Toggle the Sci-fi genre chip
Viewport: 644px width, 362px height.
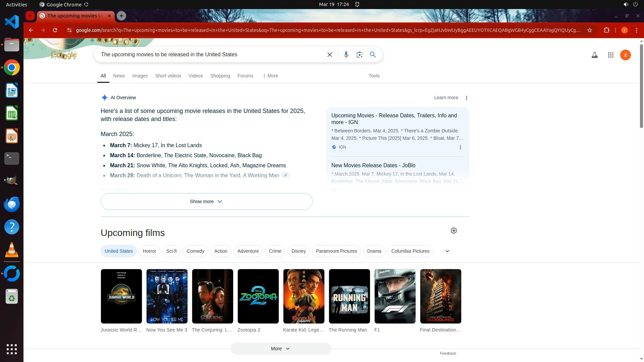171,251
